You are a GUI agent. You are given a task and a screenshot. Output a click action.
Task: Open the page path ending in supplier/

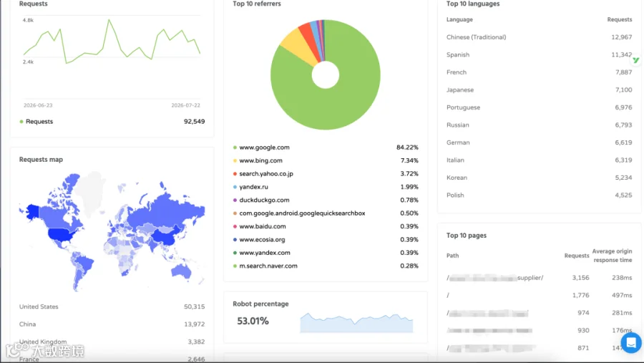click(495, 278)
